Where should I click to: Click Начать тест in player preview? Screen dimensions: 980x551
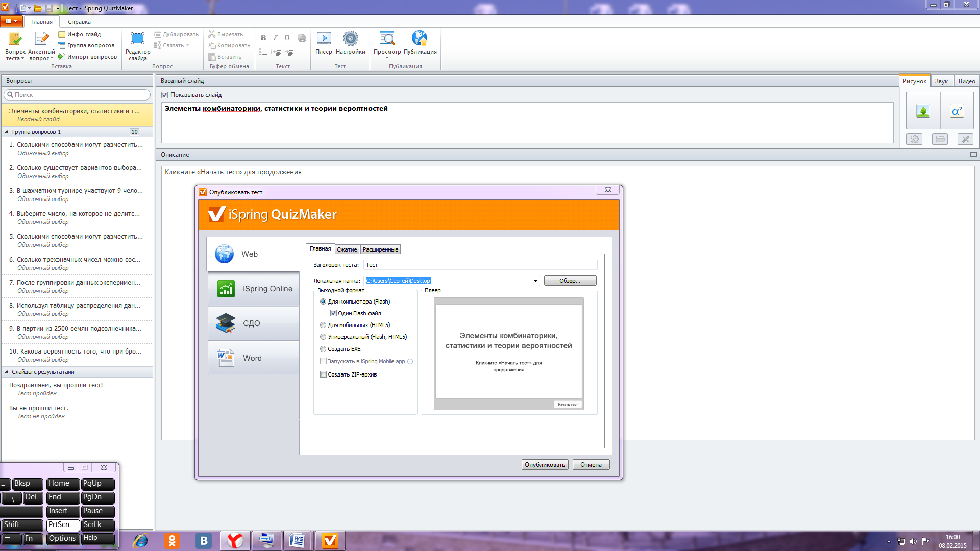(568, 404)
